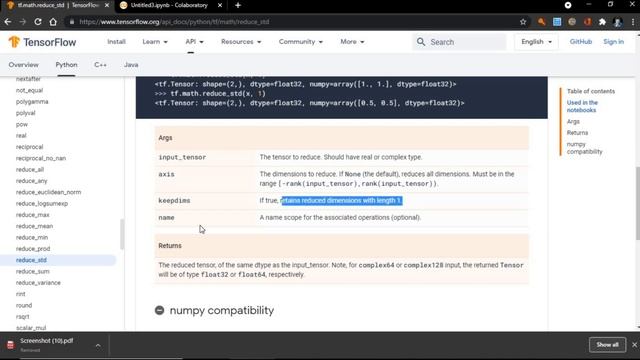Open reduce_mean in sidebar
640x360 pixels.
coord(34,226)
